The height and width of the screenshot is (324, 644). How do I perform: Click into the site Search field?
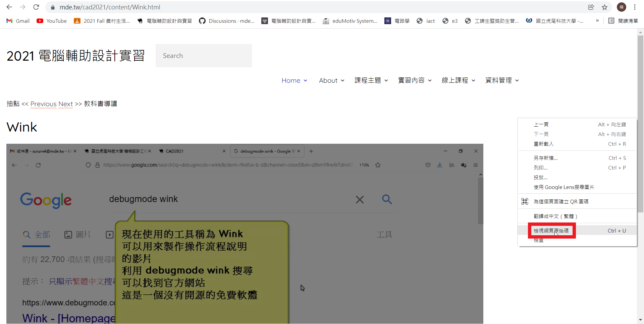(x=204, y=56)
